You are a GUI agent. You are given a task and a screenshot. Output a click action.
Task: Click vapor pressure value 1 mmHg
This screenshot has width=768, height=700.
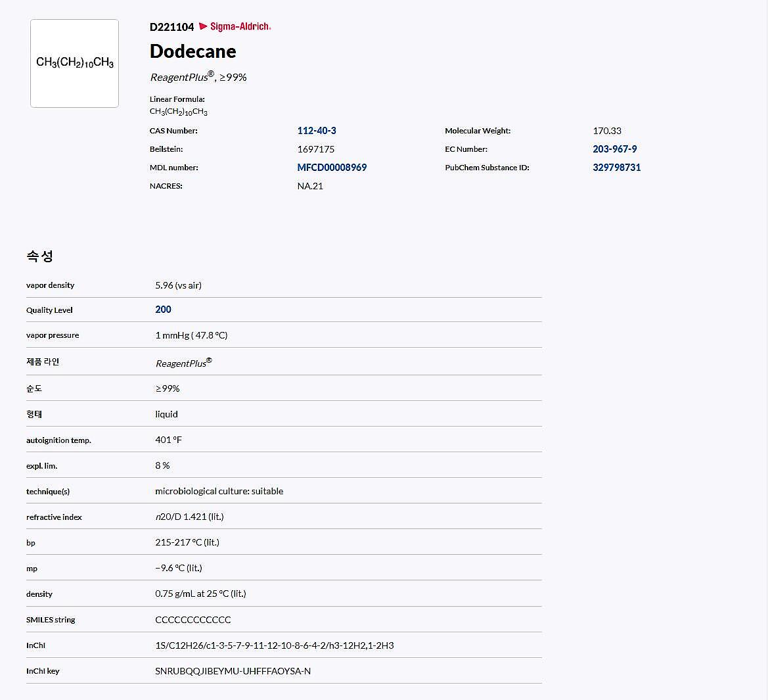pos(192,335)
